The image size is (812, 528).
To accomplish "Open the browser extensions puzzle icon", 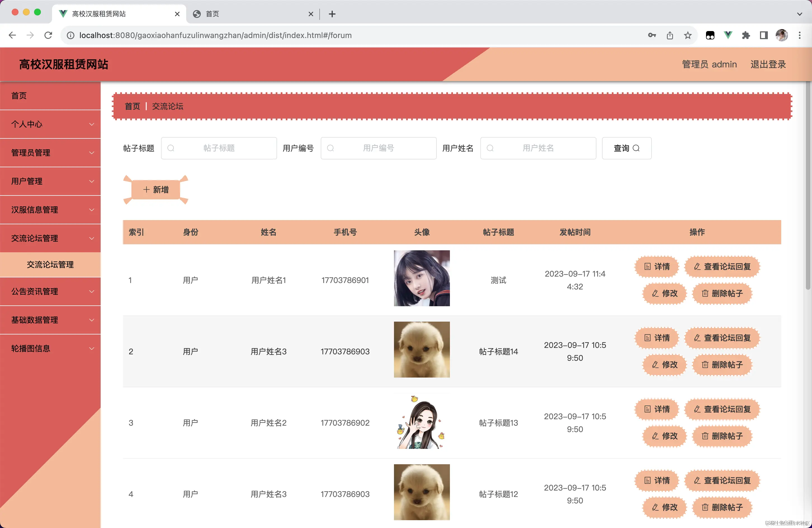I will click(746, 35).
